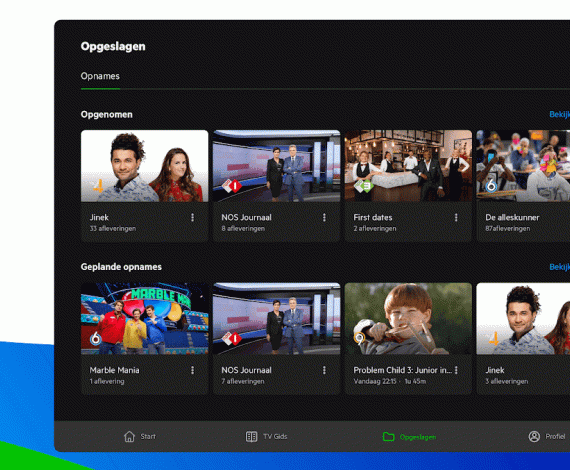
Task: Open the Problem Child 3 thumbnail
Action: click(408, 319)
